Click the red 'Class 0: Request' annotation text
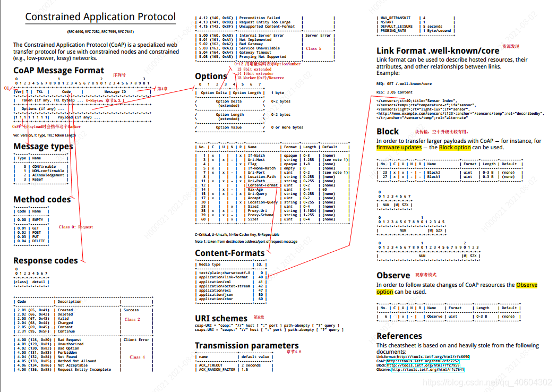Image resolution: width=557 pixels, height=392 pixels. [x=75, y=227]
